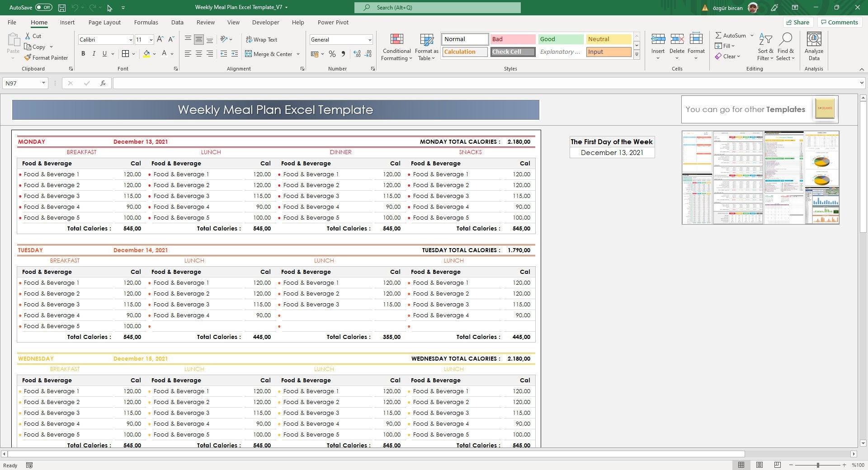The height and width of the screenshot is (470, 868).
Task: Click the Insert Function fx icon
Action: (x=103, y=83)
